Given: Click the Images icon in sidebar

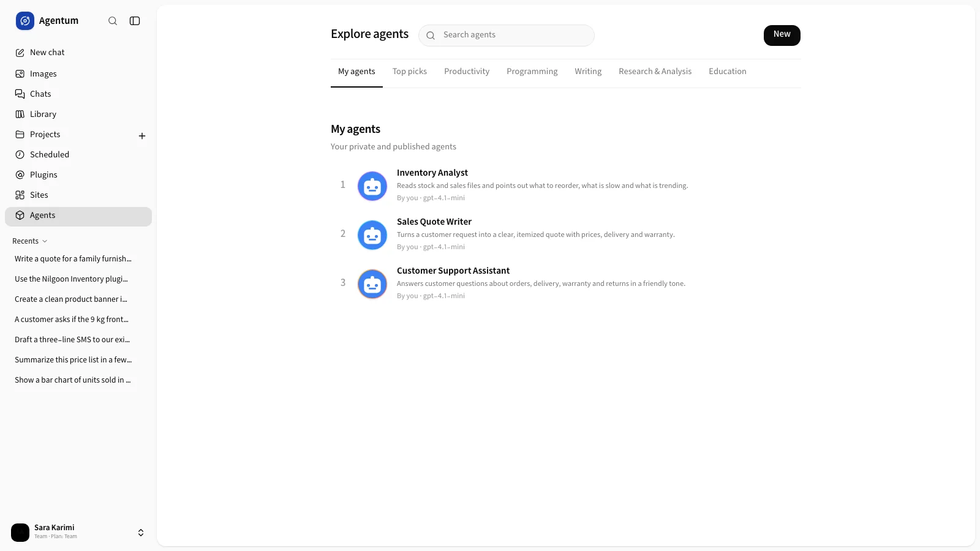Looking at the screenshot, I should tap(20, 74).
